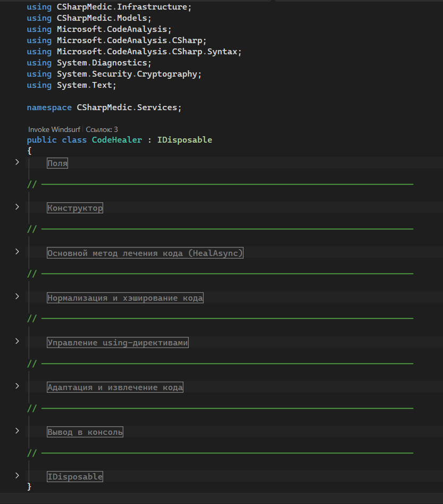Expand the Адаптация и извлечение кода arrow
Viewport: 443px width, 504px height.
17,385
